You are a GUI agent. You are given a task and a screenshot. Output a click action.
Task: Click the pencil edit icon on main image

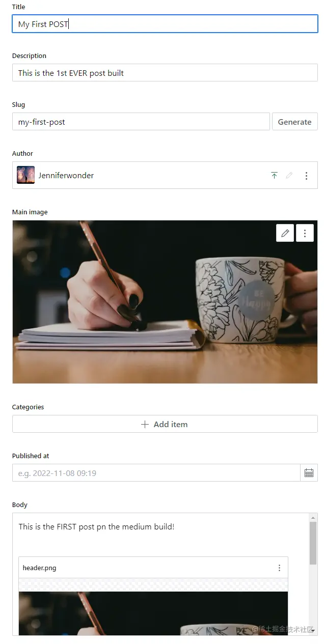[x=285, y=233]
